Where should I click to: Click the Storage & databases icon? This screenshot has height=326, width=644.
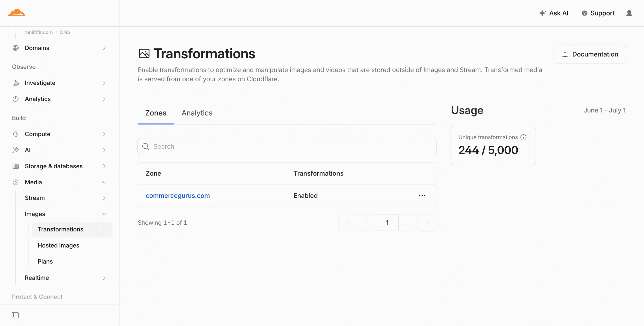(x=16, y=166)
